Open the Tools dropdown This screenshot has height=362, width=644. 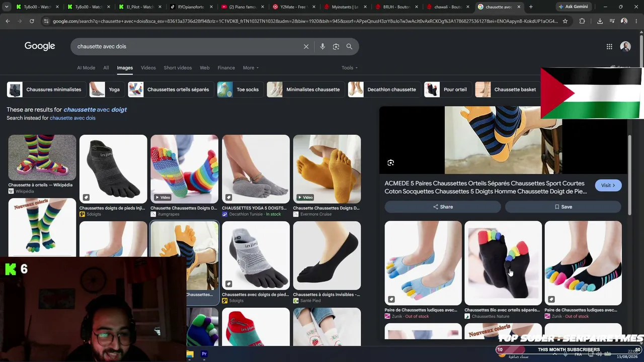point(350,68)
